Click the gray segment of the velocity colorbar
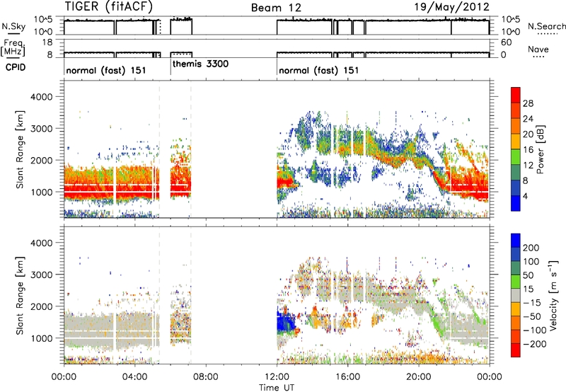The image size is (566, 392). click(x=516, y=296)
